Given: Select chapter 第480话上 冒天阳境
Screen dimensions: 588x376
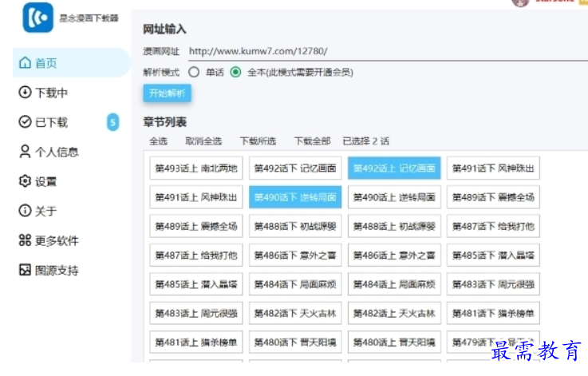Looking at the screenshot, I should pos(394,342).
